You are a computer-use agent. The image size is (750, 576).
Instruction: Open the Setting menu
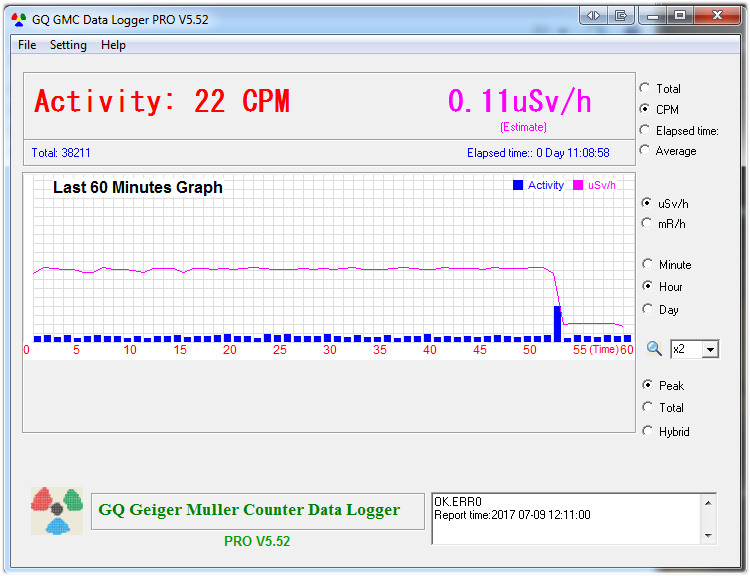pos(68,45)
